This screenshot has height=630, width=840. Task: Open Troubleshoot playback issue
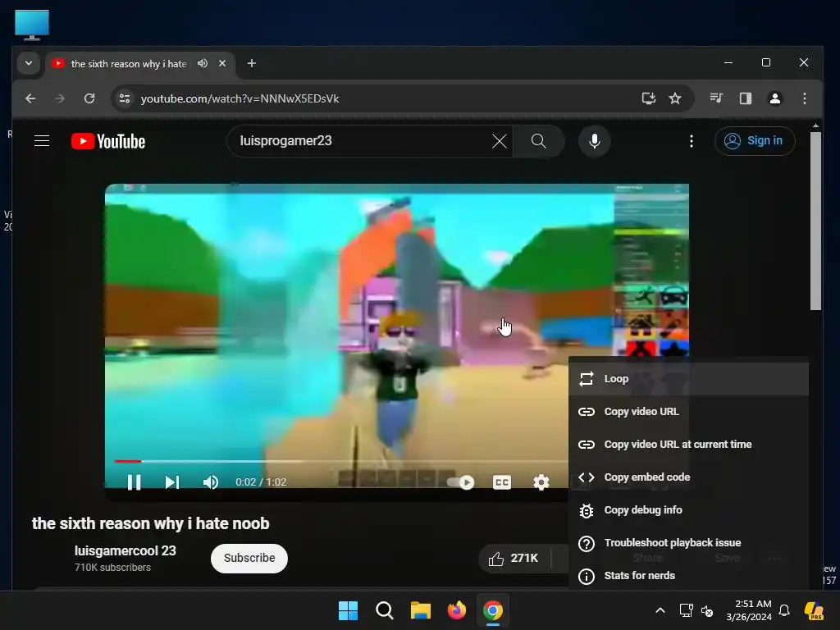(688, 543)
